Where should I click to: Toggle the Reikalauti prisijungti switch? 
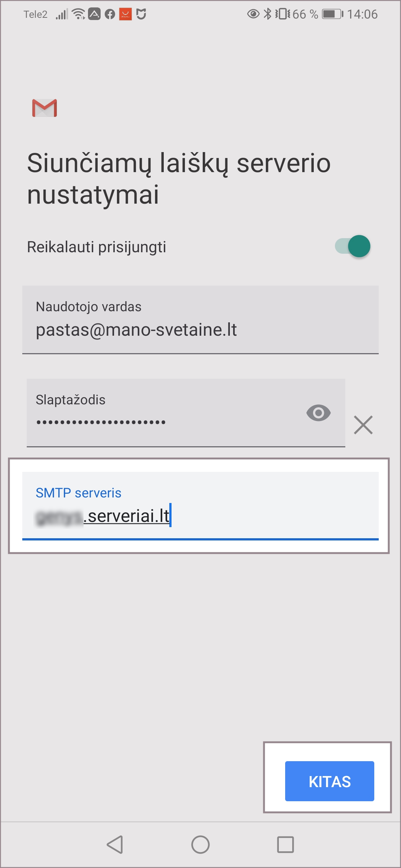(353, 246)
